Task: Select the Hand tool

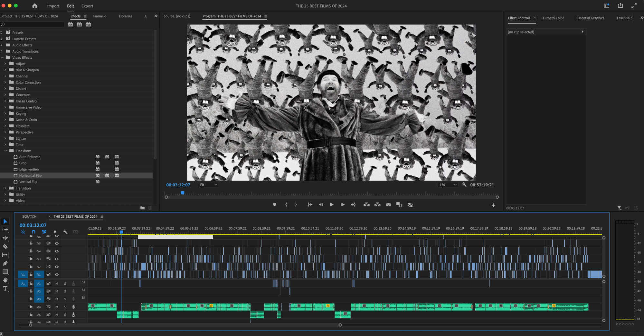Action: (5, 280)
